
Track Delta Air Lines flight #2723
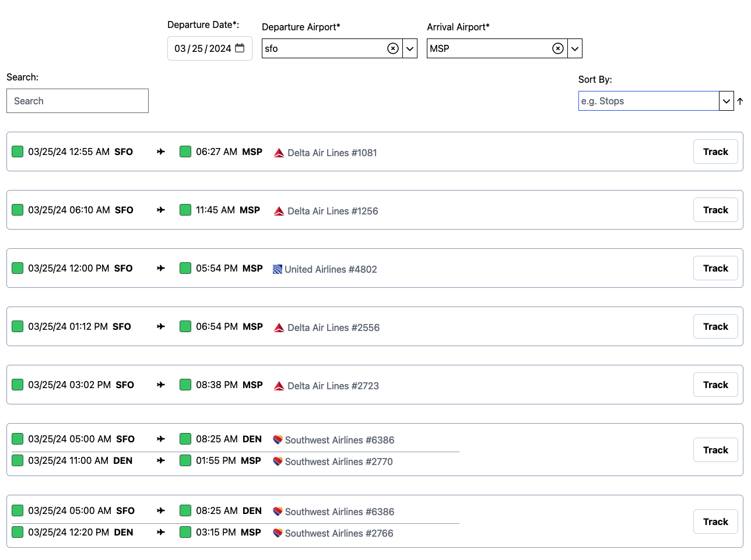click(x=715, y=385)
